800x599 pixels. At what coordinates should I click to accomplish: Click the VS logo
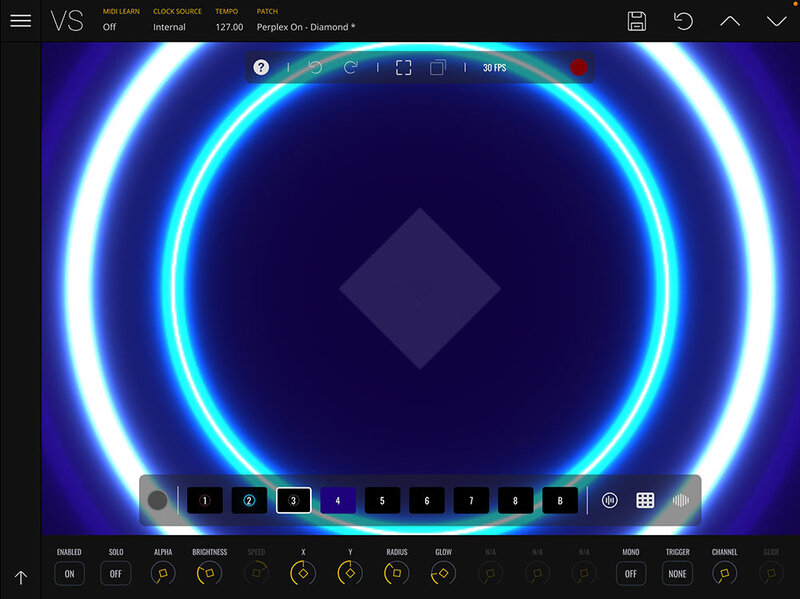[66, 21]
